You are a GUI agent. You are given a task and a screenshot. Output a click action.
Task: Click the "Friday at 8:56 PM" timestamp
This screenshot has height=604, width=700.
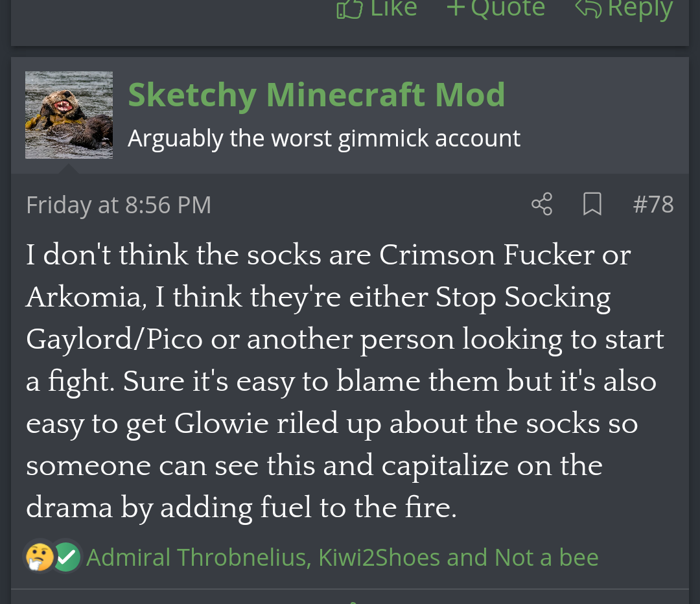[x=119, y=205]
